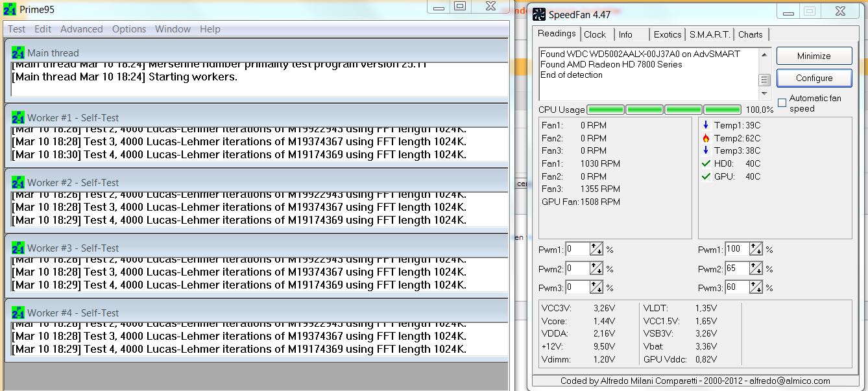The image size is (868, 391).
Task: Click the Vbat "3,36V" voltage value
Action: (x=706, y=346)
